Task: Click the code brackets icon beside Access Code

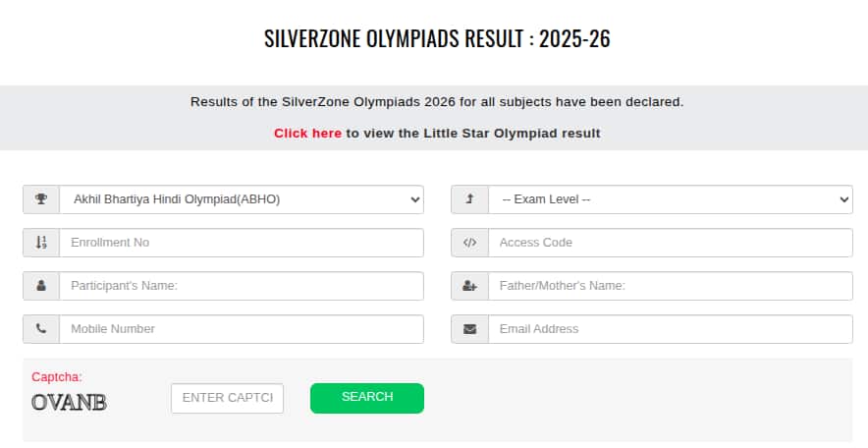Action: click(x=469, y=243)
